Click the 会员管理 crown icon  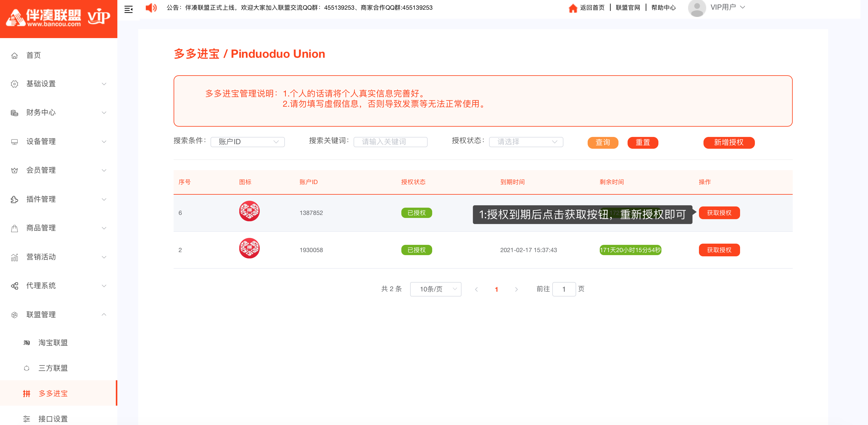15,170
